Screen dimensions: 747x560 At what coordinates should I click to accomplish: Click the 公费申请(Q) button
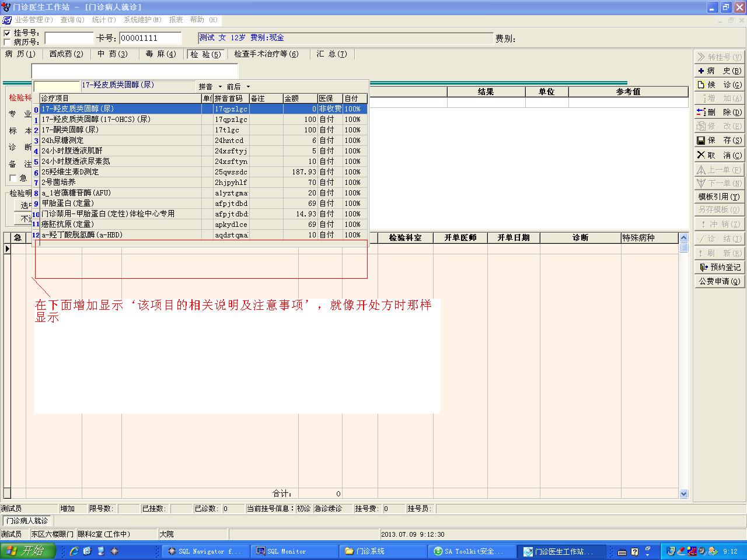coord(719,281)
